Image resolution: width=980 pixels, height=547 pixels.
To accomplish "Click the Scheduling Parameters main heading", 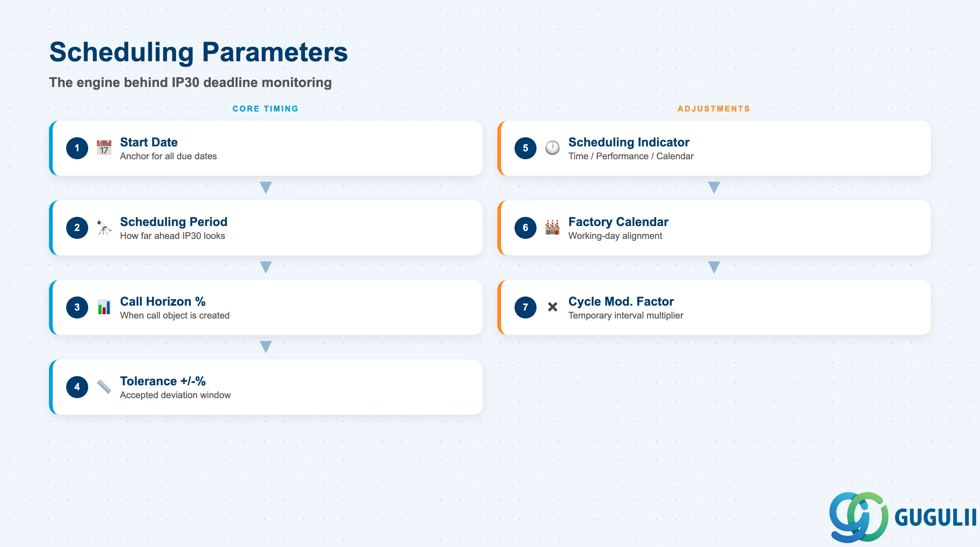I will (198, 52).
